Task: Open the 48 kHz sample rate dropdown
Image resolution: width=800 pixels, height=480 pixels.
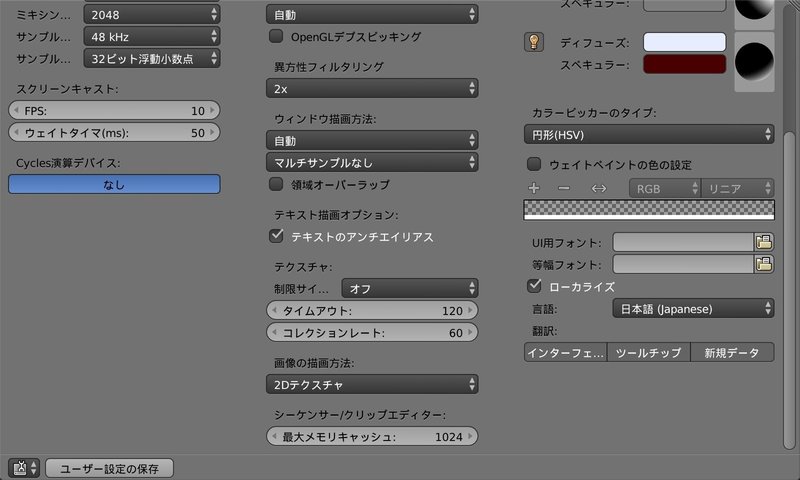Action: click(152, 37)
